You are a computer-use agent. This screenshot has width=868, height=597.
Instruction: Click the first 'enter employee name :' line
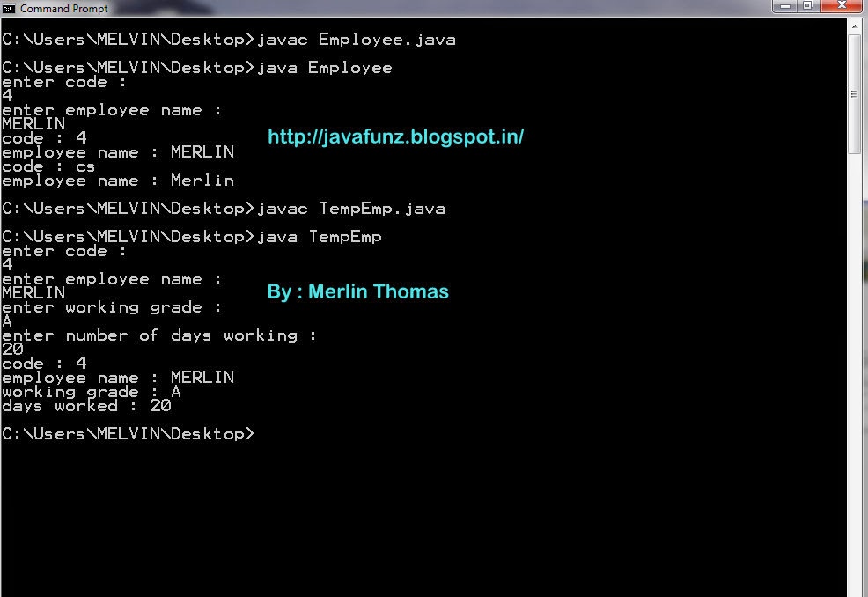pos(112,110)
